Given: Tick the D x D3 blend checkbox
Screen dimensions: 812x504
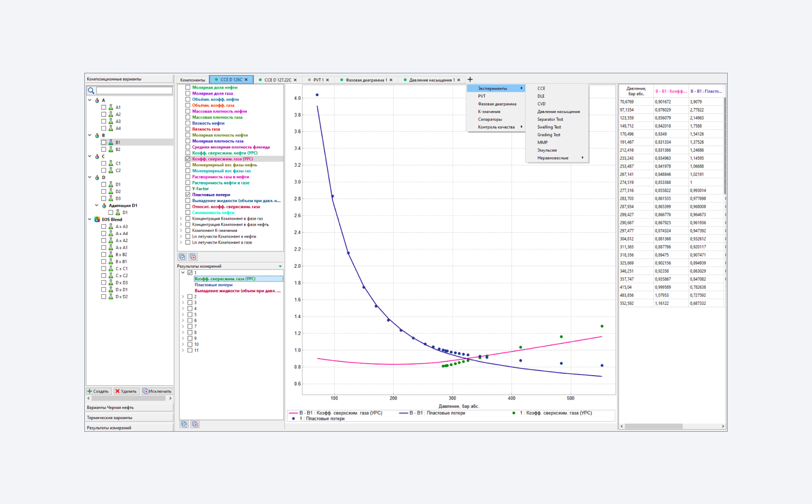Looking at the screenshot, I should (104, 283).
